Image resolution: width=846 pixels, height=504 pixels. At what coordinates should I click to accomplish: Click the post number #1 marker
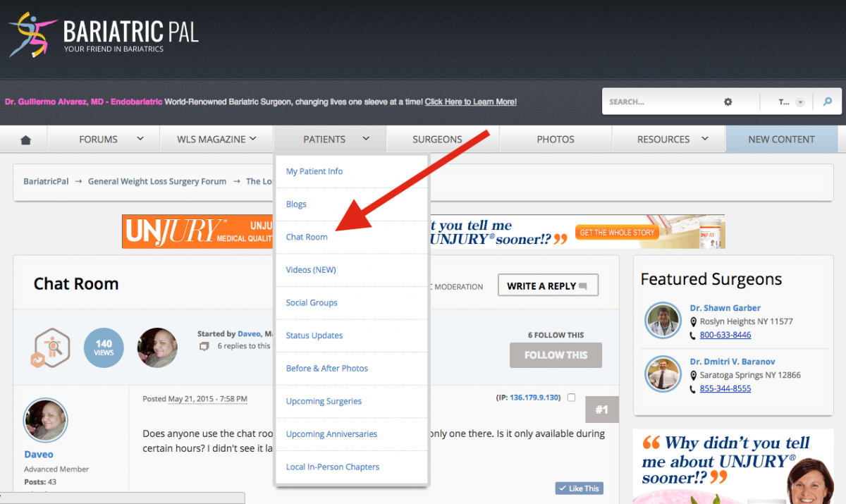602,410
